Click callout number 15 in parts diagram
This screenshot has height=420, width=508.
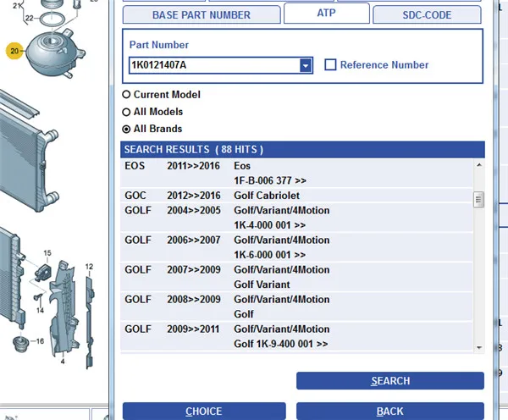(x=47, y=253)
